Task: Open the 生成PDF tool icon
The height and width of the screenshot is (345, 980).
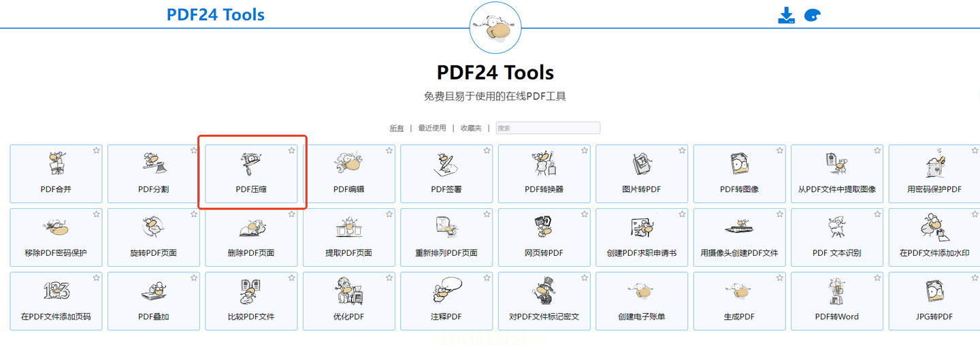Action: (740, 292)
